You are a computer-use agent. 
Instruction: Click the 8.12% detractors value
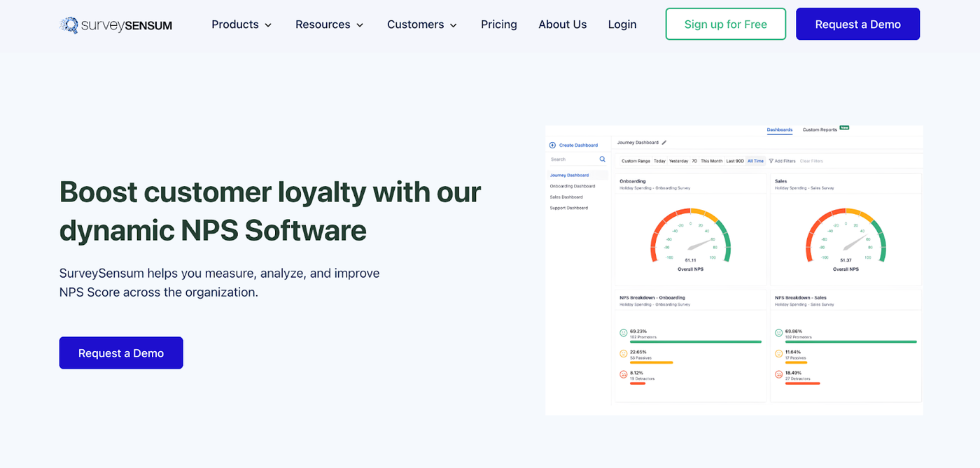coord(637,373)
